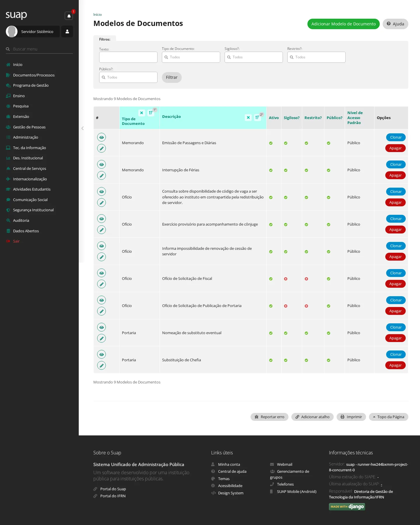Toggle sort order on Descrição column
The height and width of the screenshot is (525, 420).
click(x=258, y=118)
